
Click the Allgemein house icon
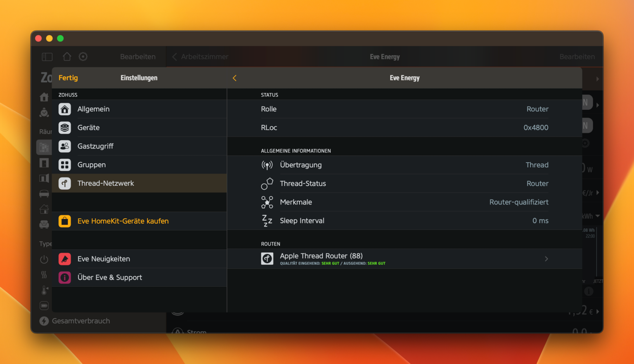coord(65,109)
